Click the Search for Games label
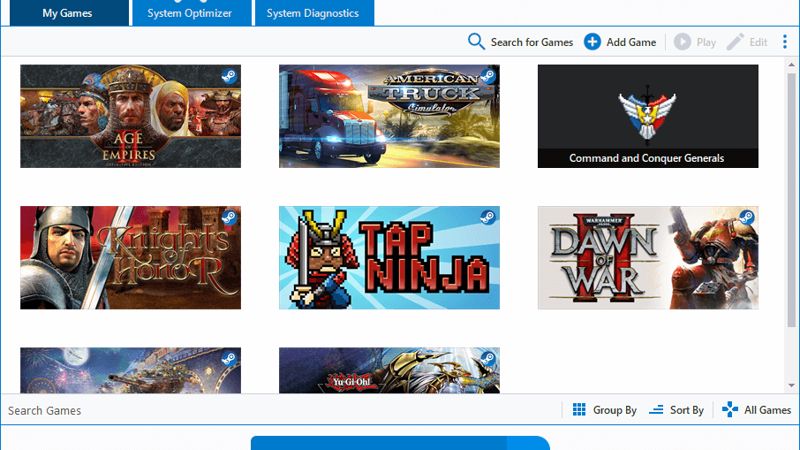The height and width of the screenshot is (450, 800). (x=532, y=42)
